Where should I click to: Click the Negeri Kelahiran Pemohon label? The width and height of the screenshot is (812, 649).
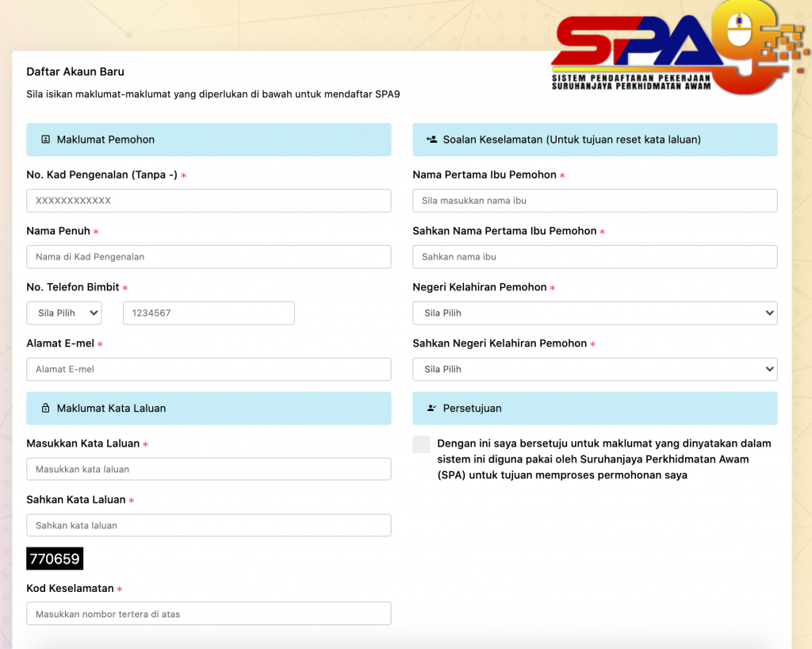click(480, 287)
